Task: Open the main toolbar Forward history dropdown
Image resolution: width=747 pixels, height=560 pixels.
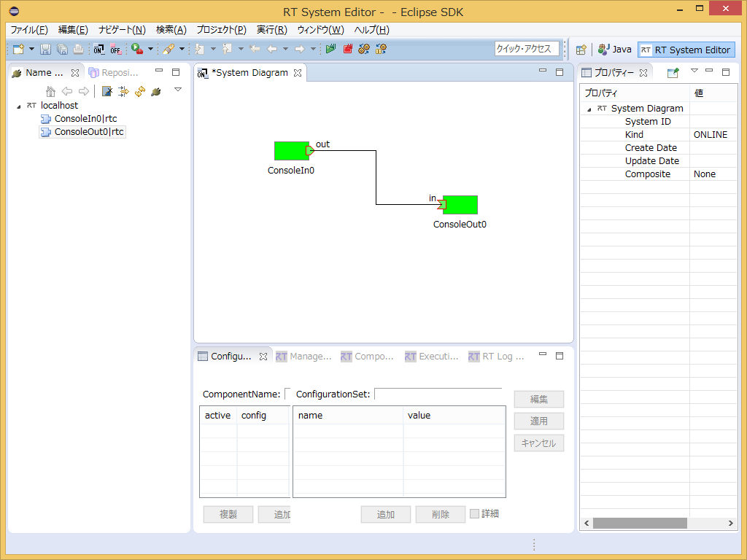Action: 313,49
